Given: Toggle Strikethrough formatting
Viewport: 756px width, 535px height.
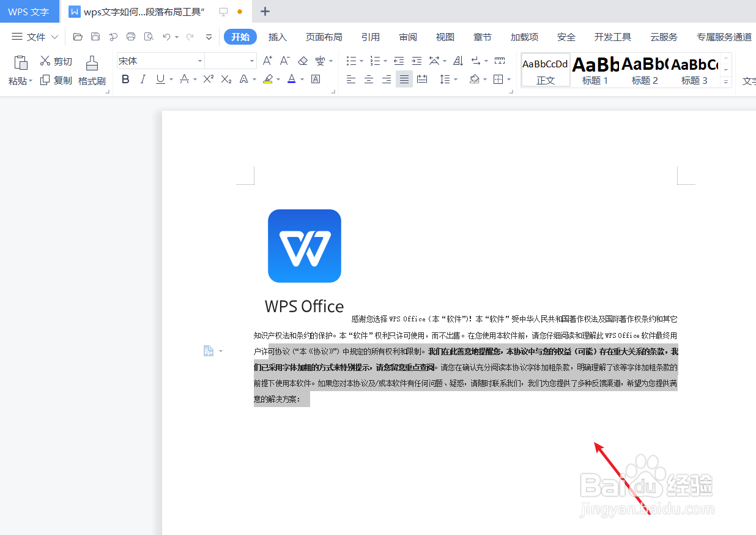Looking at the screenshot, I should (184, 79).
